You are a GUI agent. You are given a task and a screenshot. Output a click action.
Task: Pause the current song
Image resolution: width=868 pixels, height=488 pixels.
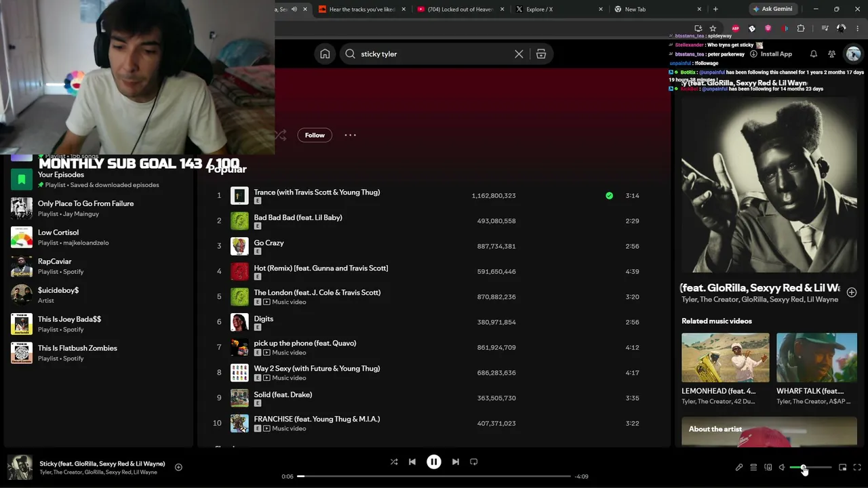tap(434, 462)
